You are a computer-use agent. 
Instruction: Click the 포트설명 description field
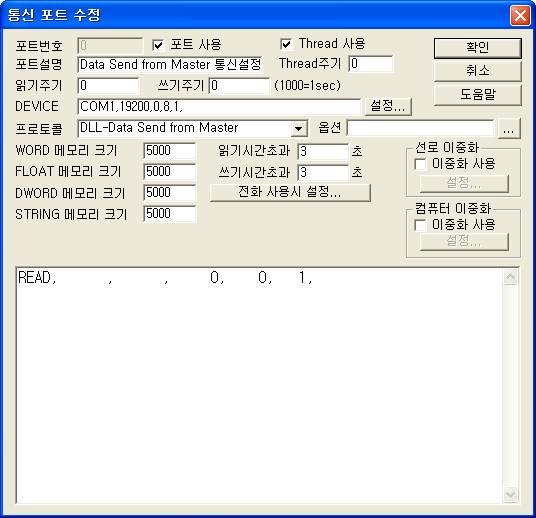[x=170, y=65]
